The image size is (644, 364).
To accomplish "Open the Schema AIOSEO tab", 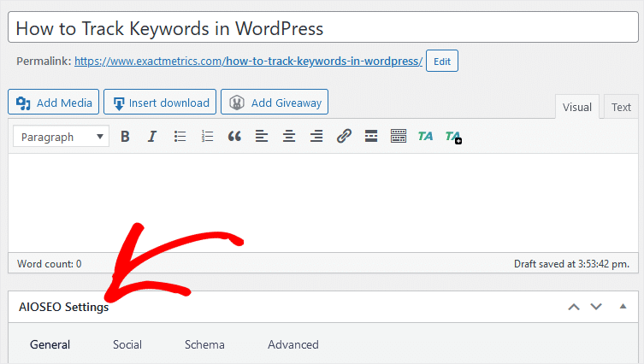I will 204,344.
